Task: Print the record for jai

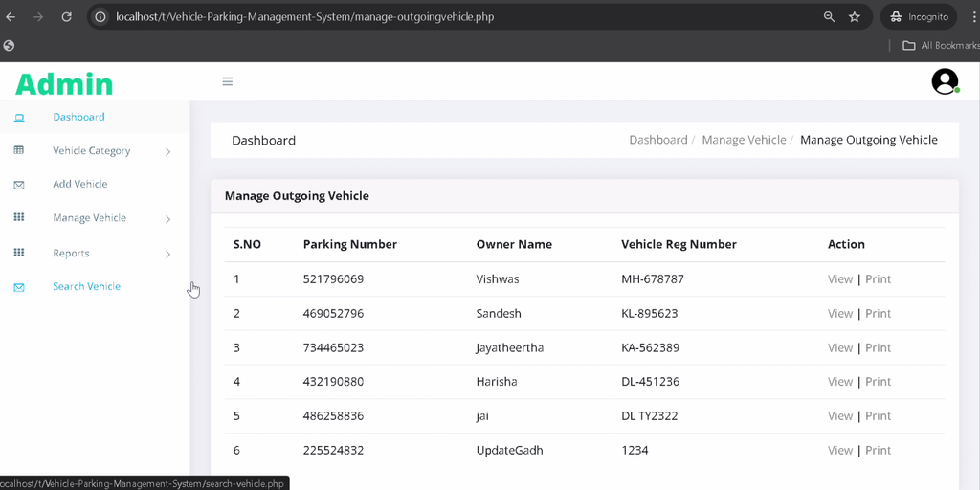Action: pyautogui.click(x=879, y=415)
